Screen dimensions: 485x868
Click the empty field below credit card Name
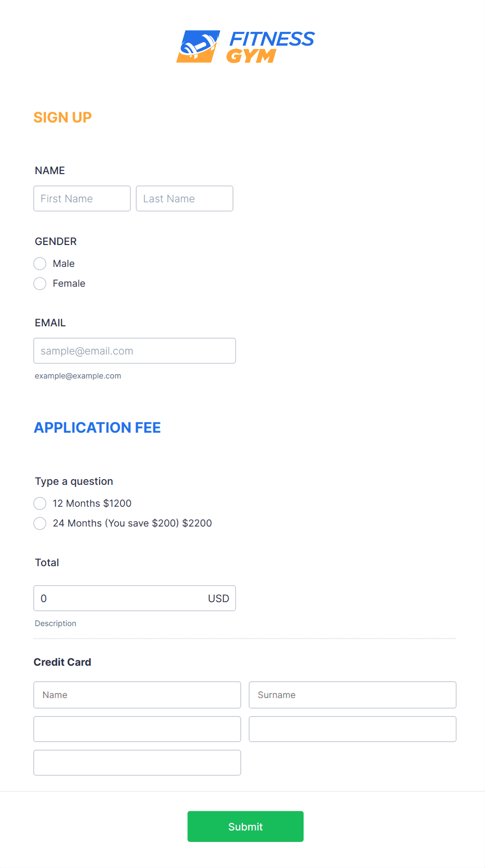click(137, 729)
